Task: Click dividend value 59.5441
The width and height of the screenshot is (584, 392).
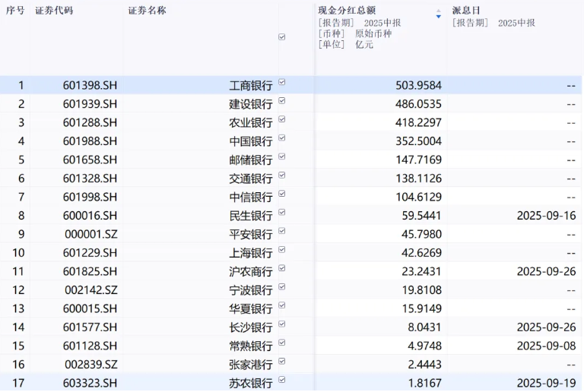Action: (x=421, y=216)
